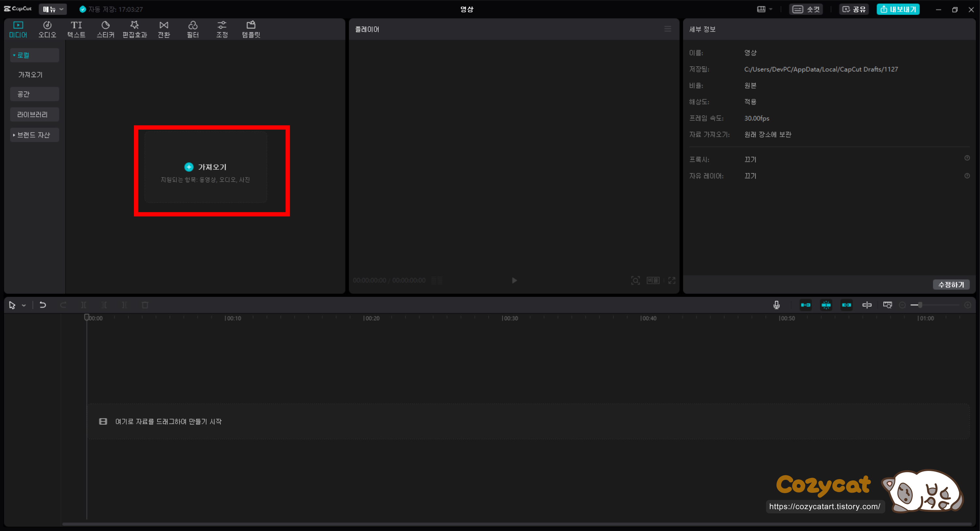Toggle clip linkage on timeline
980x531 pixels.
coord(846,305)
